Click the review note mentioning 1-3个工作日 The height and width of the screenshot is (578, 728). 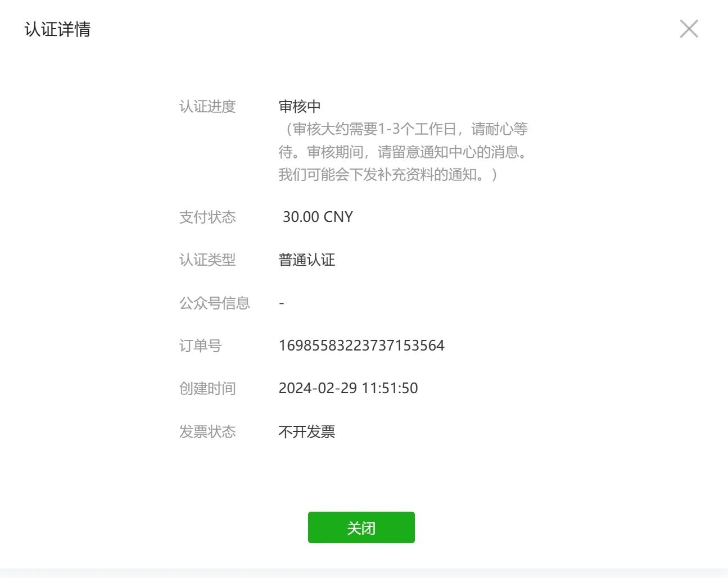(x=403, y=129)
